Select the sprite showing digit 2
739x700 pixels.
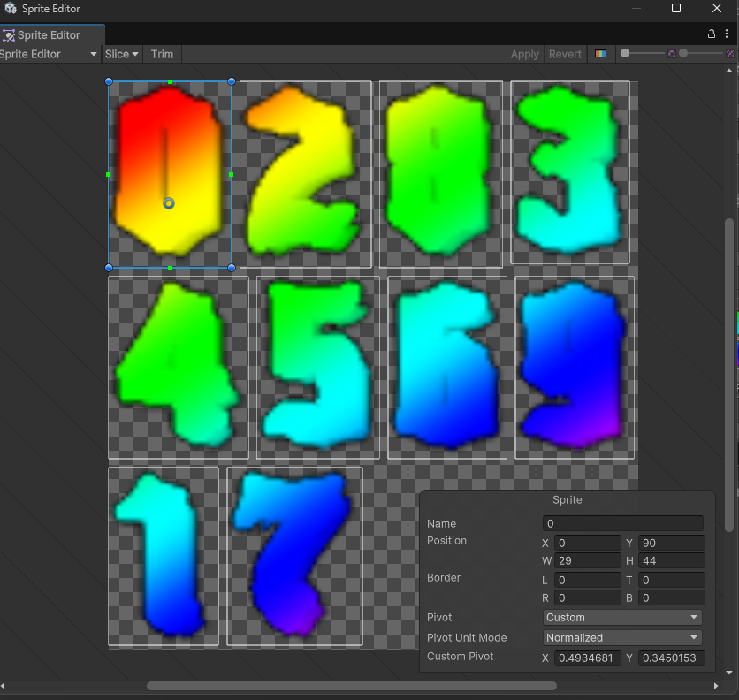pos(306,174)
